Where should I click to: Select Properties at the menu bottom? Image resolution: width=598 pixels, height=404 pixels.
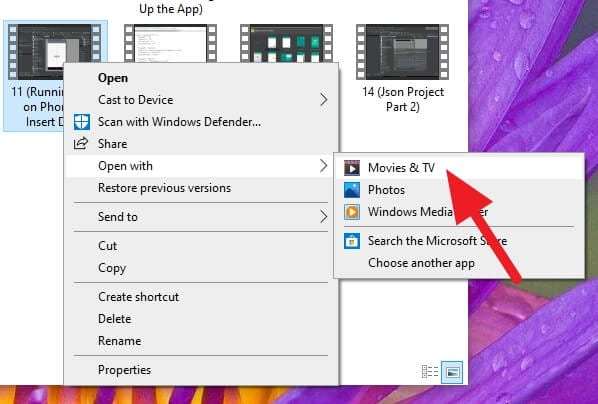click(x=124, y=370)
